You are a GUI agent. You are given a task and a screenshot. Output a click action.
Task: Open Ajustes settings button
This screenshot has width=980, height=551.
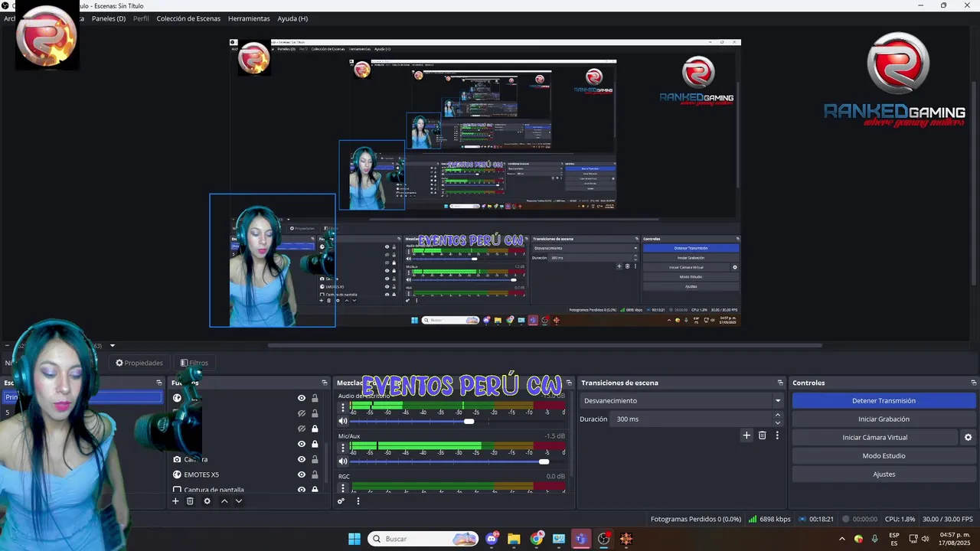click(x=884, y=474)
